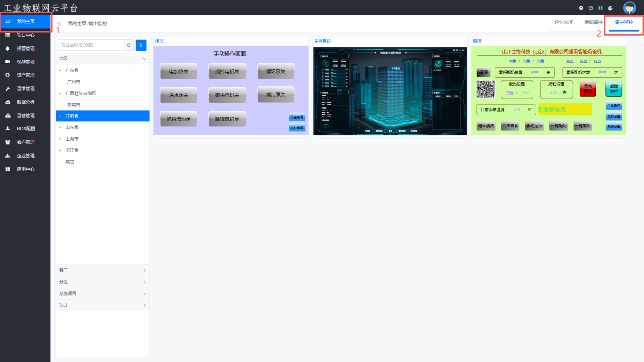Open 报警管理 bell icon in sidebar

(8, 49)
